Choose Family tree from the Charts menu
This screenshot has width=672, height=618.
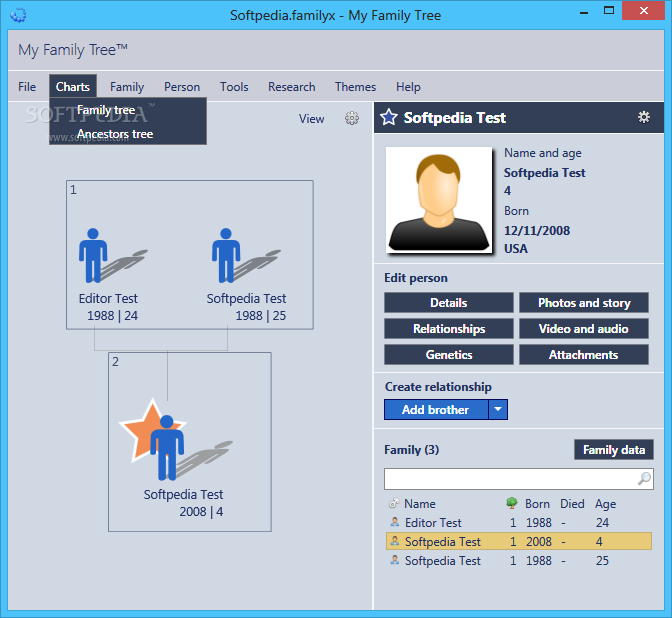pos(128,110)
